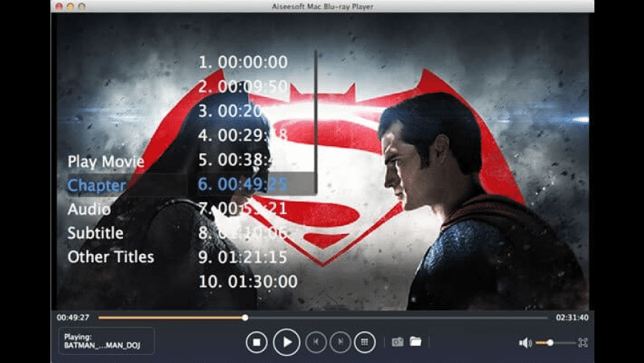644x363 pixels.
Task: Open the snapshot folder icon
Action: [415, 342]
